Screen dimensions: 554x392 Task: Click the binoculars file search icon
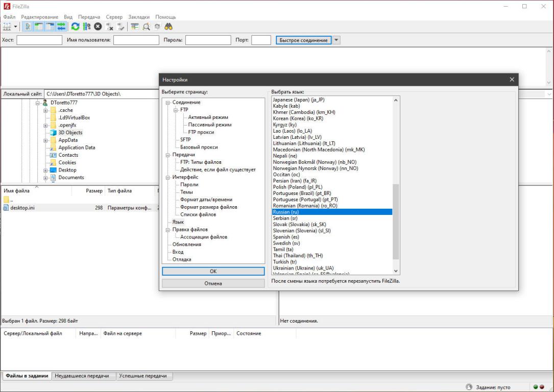click(x=168, y=27)
